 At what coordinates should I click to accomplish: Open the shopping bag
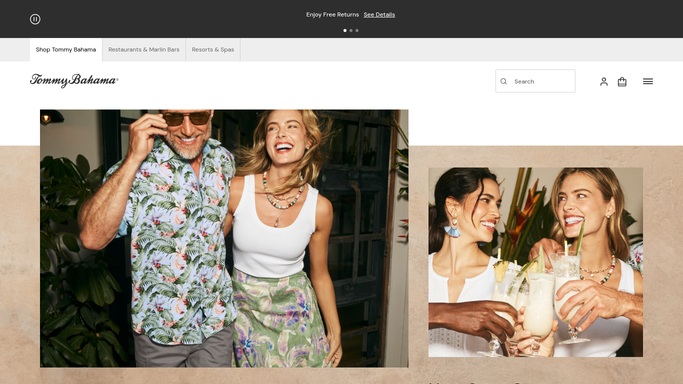[x=622, y=81]
